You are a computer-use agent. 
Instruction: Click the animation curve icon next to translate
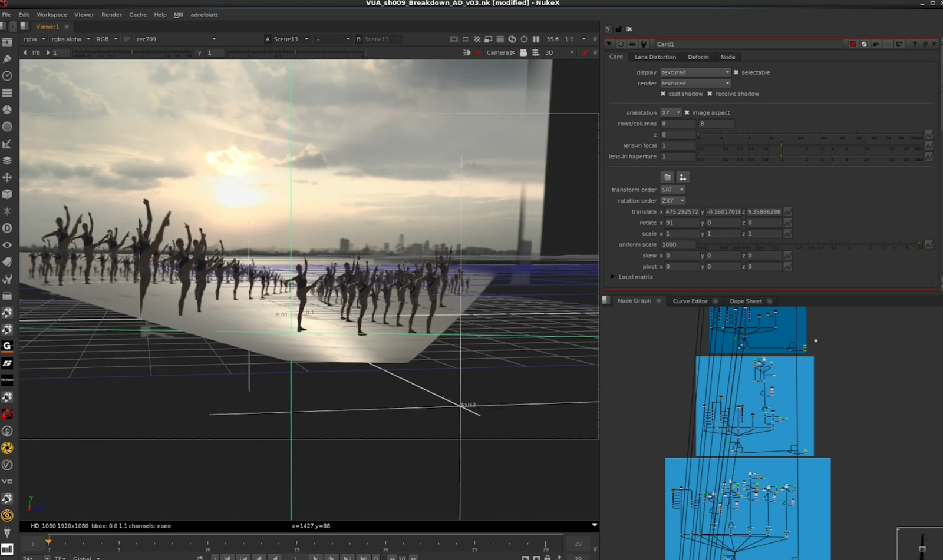(787, 212)
